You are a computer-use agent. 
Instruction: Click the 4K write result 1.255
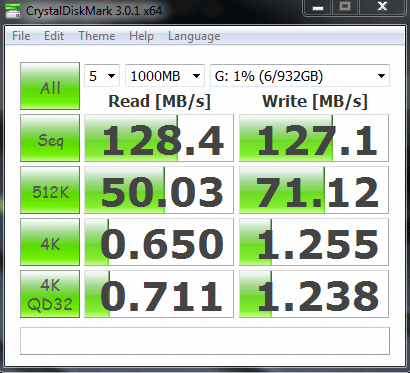coord(314,242)
